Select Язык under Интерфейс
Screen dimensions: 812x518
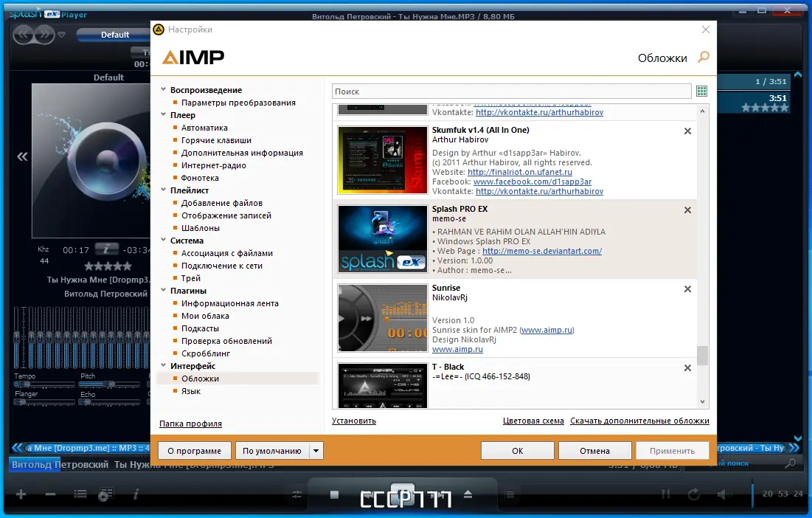coord(190,391)
